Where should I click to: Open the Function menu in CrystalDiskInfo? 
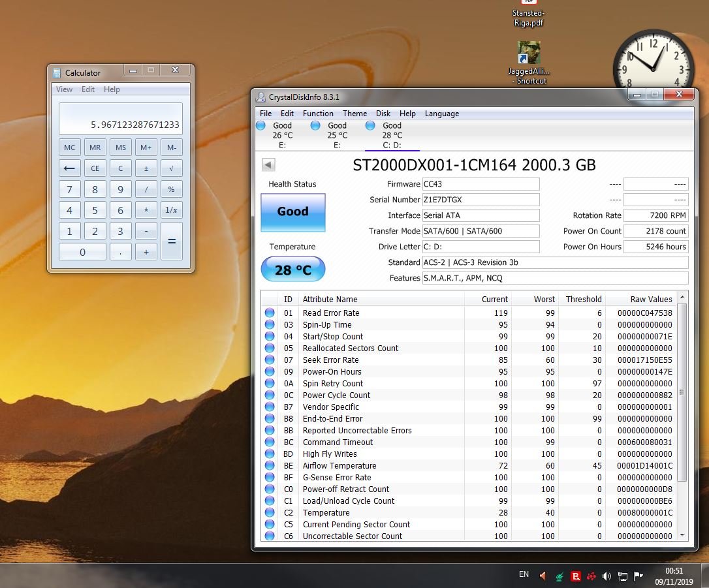pyautogui.click(x=318, y=114)
